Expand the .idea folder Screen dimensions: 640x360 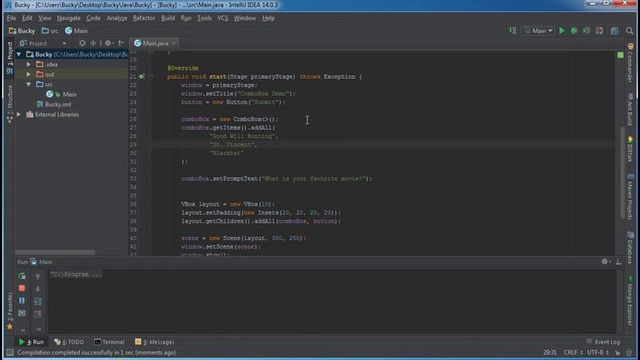pyautogui.click(x=29, y=64)
